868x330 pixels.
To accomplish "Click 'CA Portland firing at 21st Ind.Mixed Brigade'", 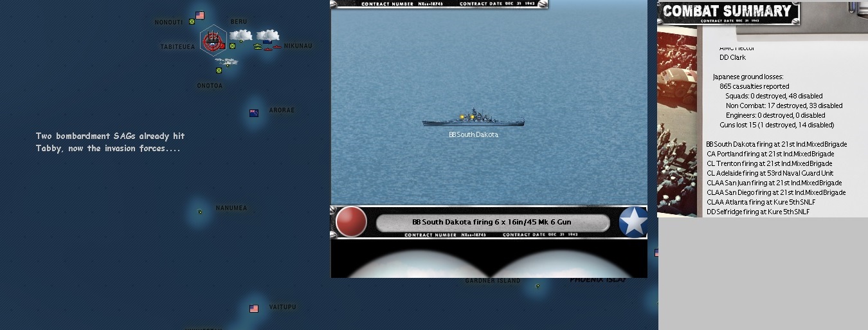I will (x=770, y=154).
